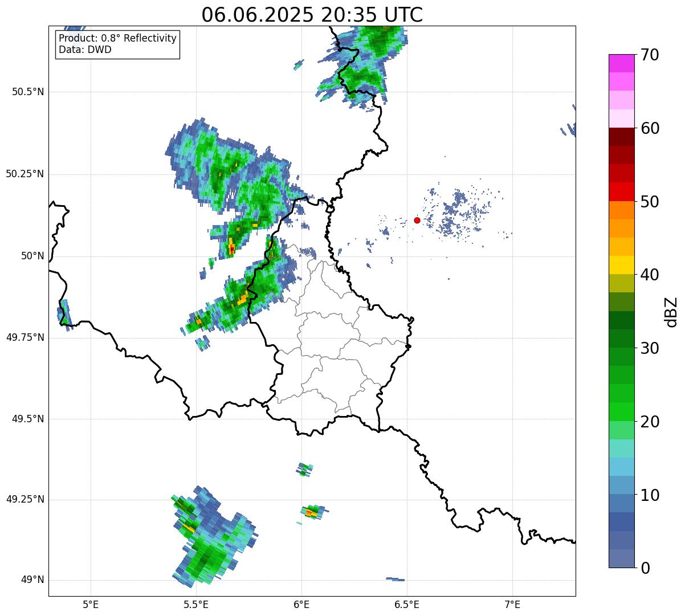This screenshot has height=616, width=685.
Task: Click the pale pink band just above 60
Action: [x=621, y=119]
